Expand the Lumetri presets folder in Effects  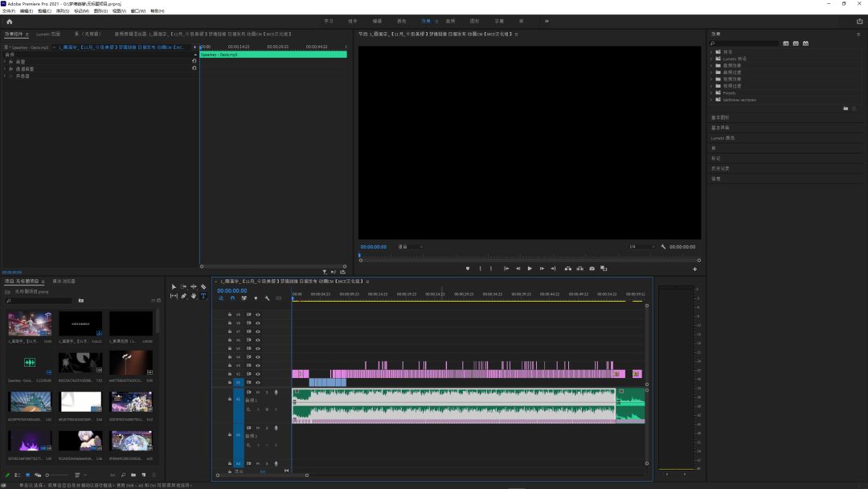711,59
